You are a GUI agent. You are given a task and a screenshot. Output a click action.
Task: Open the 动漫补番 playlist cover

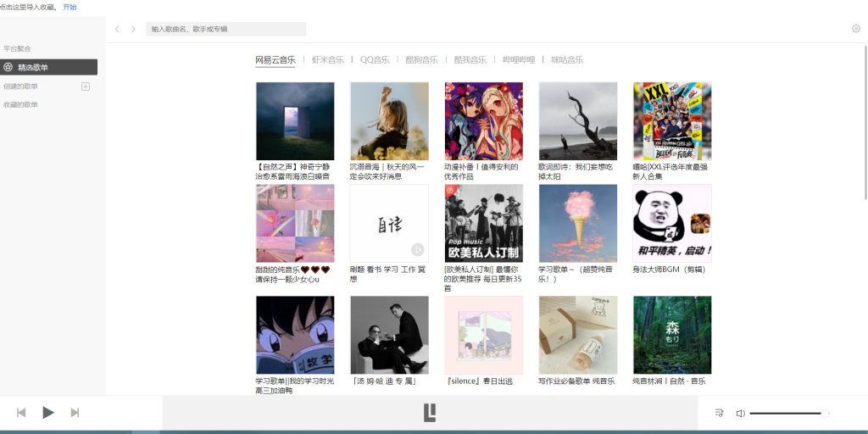point(484,121)
